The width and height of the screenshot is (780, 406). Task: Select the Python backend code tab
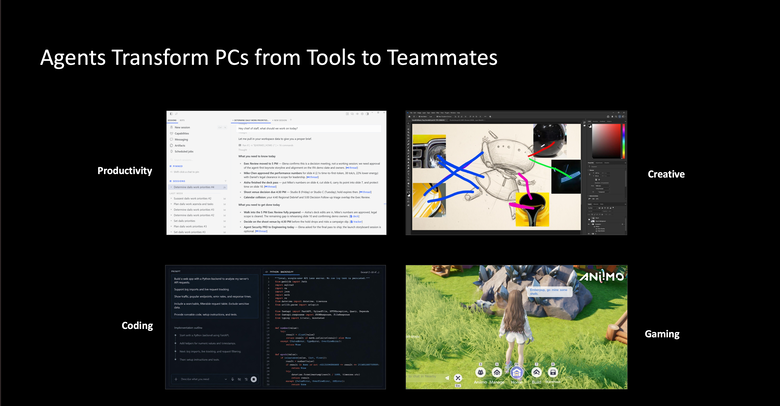coord(279,272)
